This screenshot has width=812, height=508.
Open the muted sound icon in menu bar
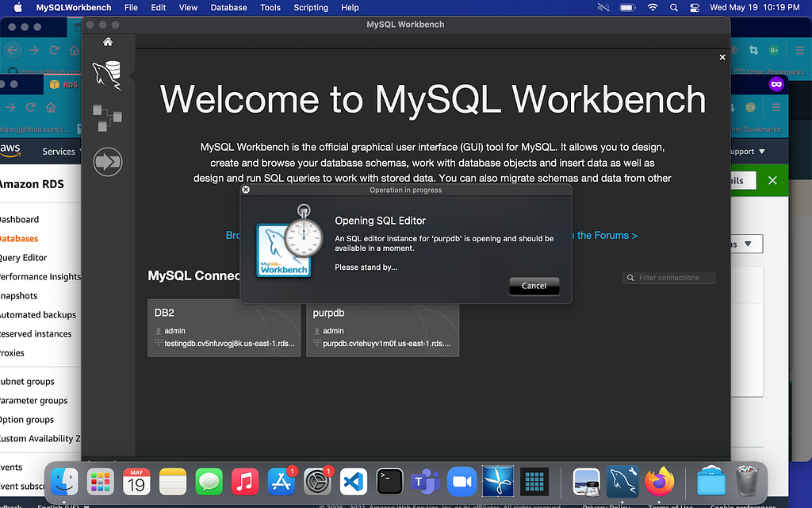pos(603,7)
